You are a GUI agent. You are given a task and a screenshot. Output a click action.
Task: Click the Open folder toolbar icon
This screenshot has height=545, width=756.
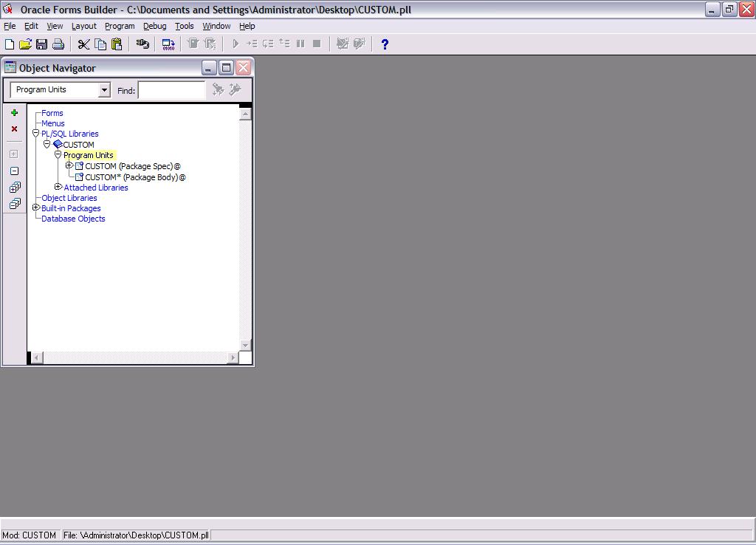26,44
